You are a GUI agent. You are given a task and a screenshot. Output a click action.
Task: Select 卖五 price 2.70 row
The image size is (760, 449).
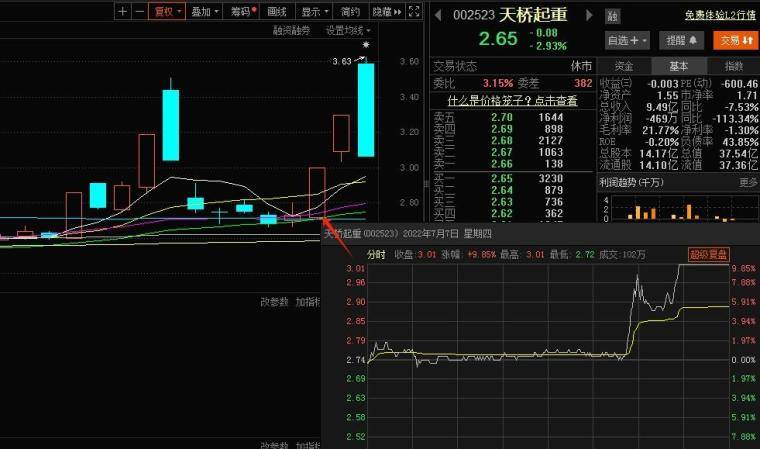[x=512, y=117]
